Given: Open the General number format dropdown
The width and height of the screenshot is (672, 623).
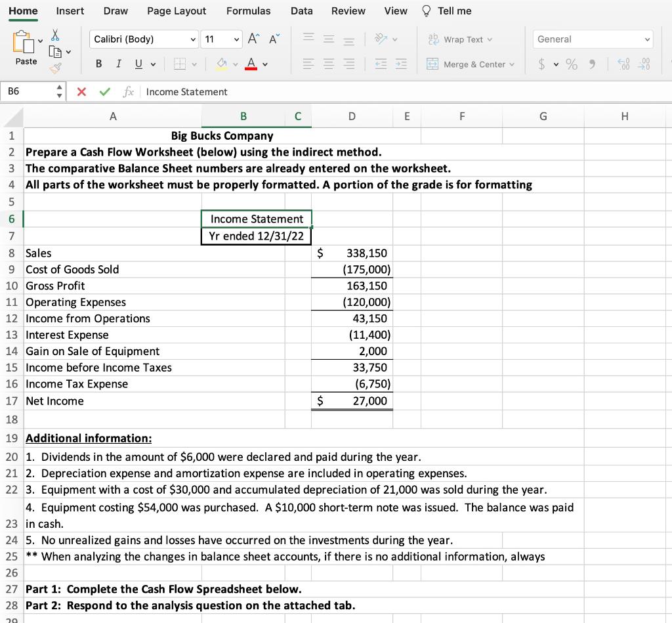Looking at the screenshot, I should 593,39.
